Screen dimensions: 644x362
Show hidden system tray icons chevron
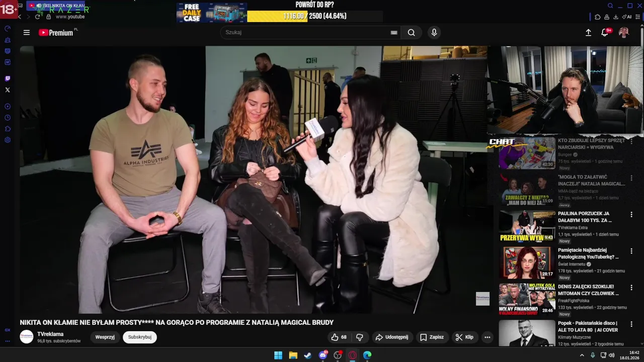click(x=582, y=355)
